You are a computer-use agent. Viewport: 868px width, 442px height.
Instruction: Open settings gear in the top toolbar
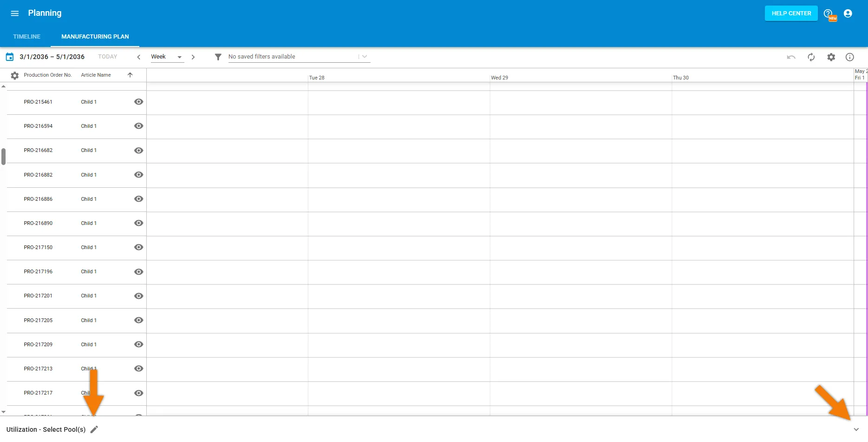831,57
